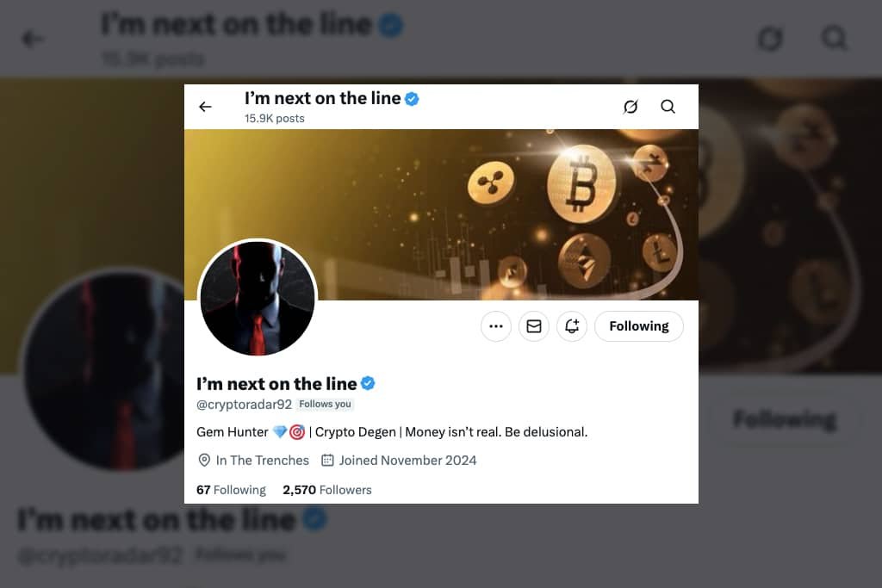This screenshot has height=588, width=882.
Task: Toggle post notifications with the bell icon
Action: click(572, 326)
